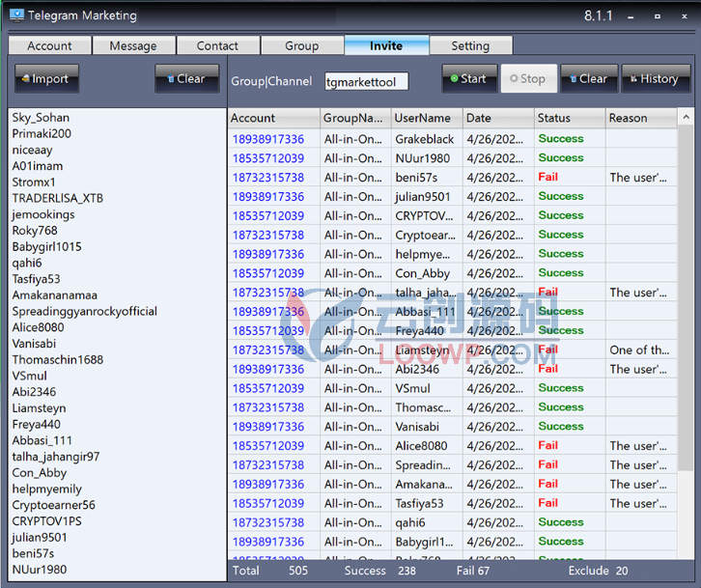Select niceaay in the user list
The image size is (701, 588).
(32, 150)
